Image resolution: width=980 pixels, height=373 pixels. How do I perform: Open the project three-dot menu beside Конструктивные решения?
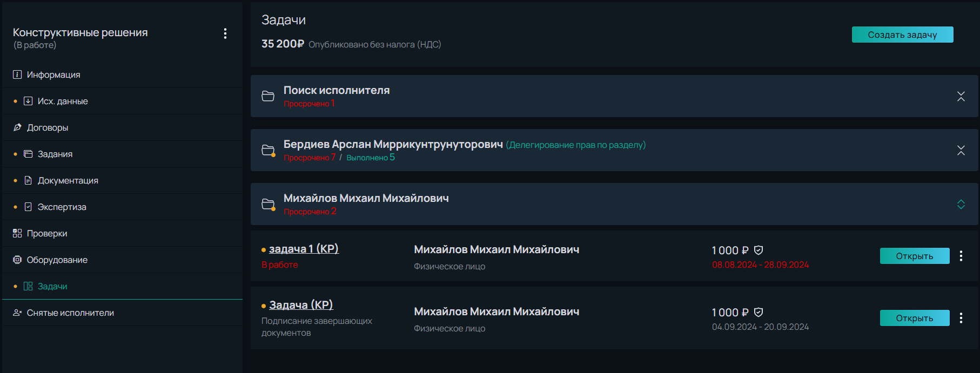pyautogui.click(x=225, y=33)
